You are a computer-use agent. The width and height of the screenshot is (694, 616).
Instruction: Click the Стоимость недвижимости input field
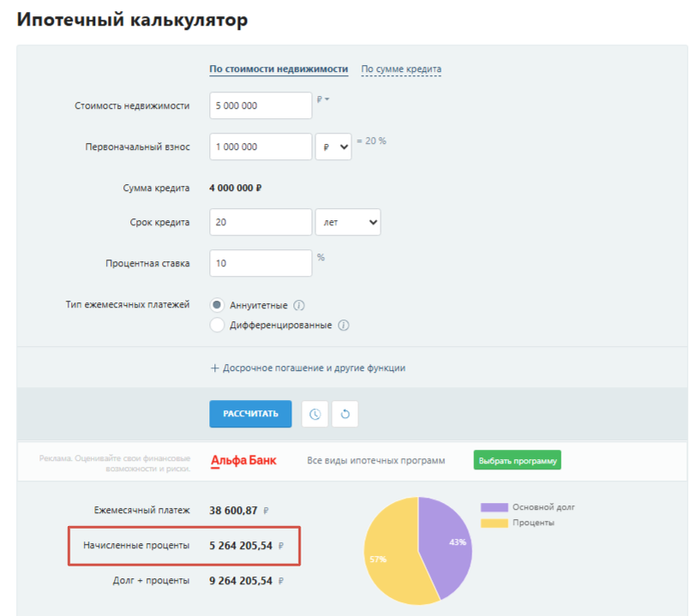(x=260, y=105)
